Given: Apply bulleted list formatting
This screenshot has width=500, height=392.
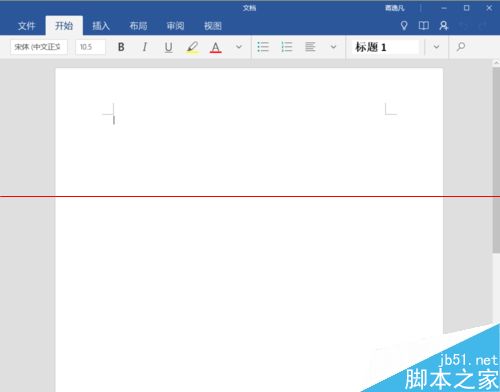Looking at the screenshot, I should [263, 47].
